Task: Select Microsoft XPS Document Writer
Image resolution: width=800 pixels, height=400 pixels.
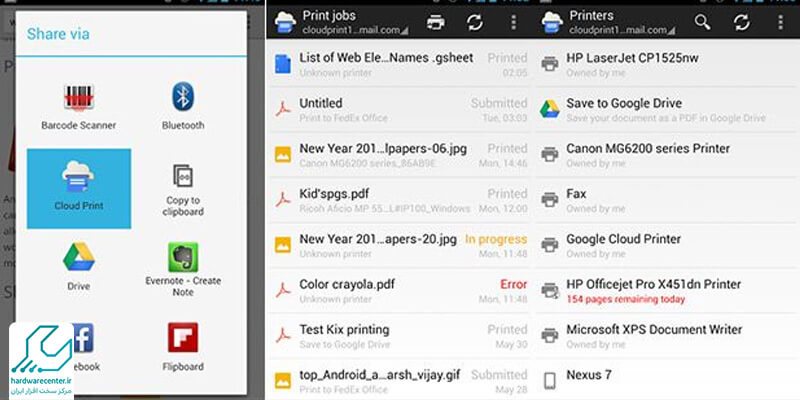Action: pos(667,336)
